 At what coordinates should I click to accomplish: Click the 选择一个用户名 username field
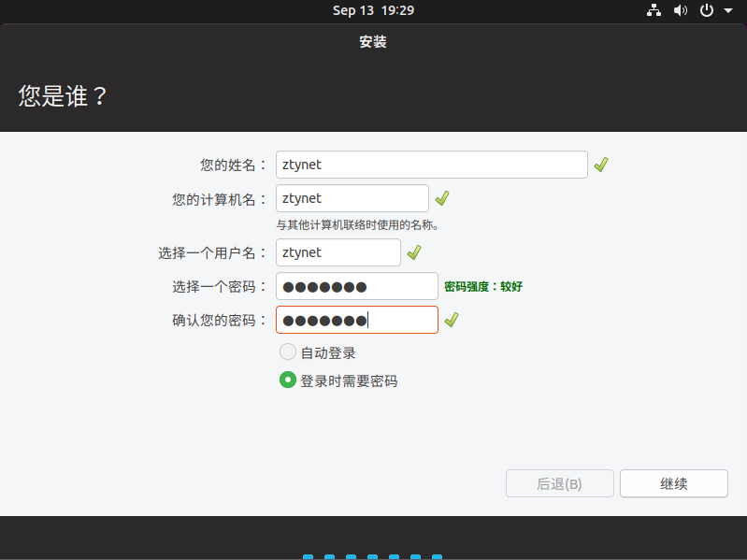point(338,252)
